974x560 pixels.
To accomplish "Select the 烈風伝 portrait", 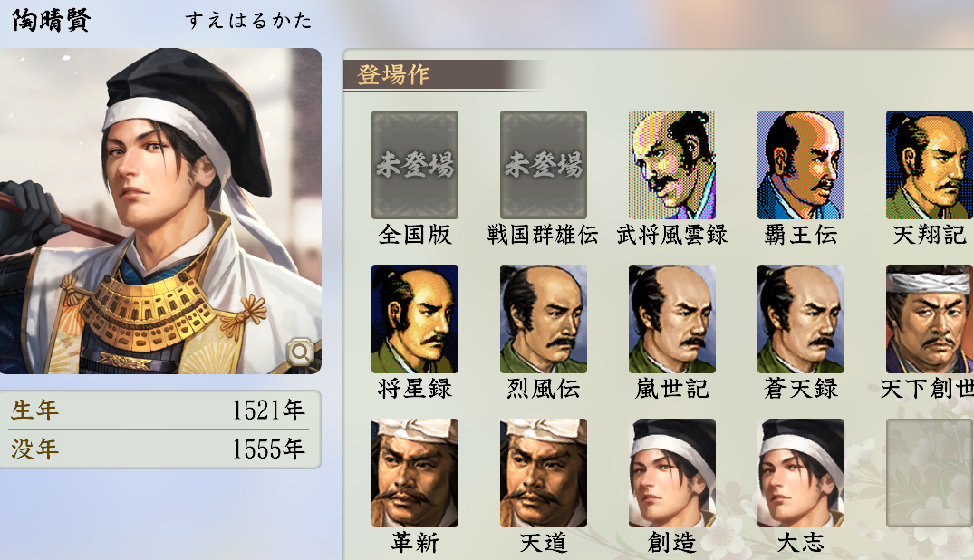I will point(543,319).
